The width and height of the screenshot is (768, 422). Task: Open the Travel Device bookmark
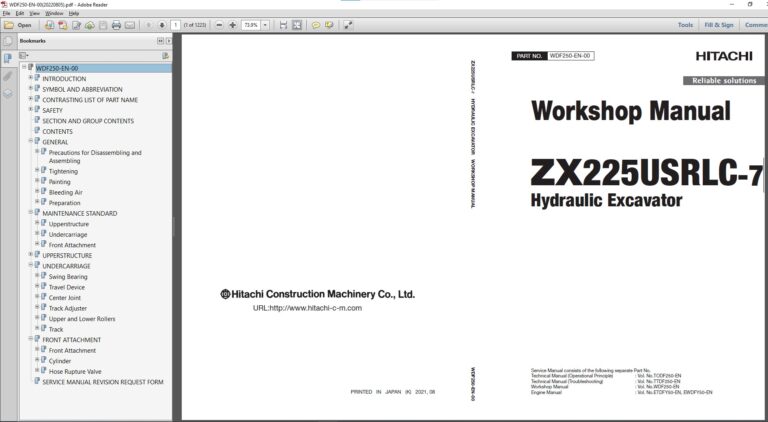pyautogui.click(x=67, y=287)
